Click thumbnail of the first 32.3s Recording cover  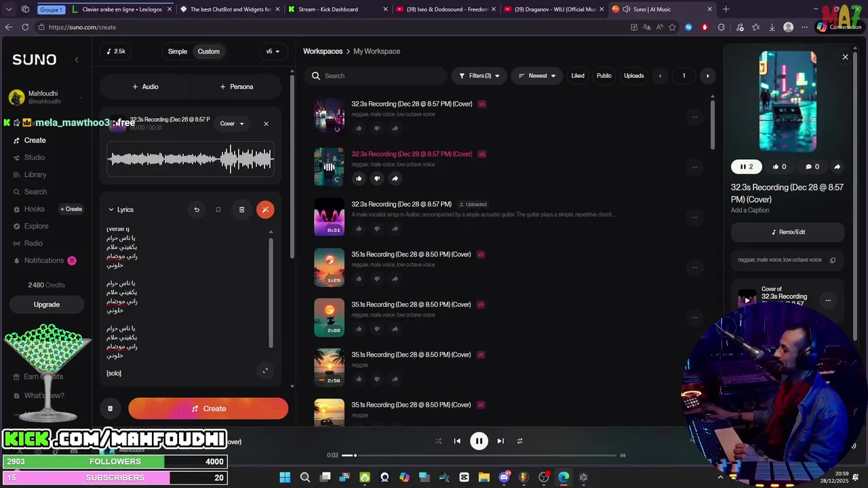click(x=329, y=116)
